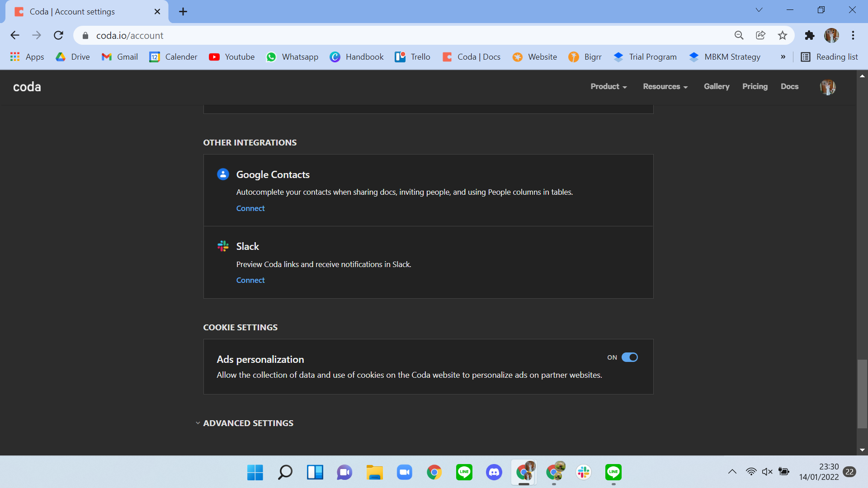Open the Product dropdown menu
This screenshot has height=488, width=868.
609,87
